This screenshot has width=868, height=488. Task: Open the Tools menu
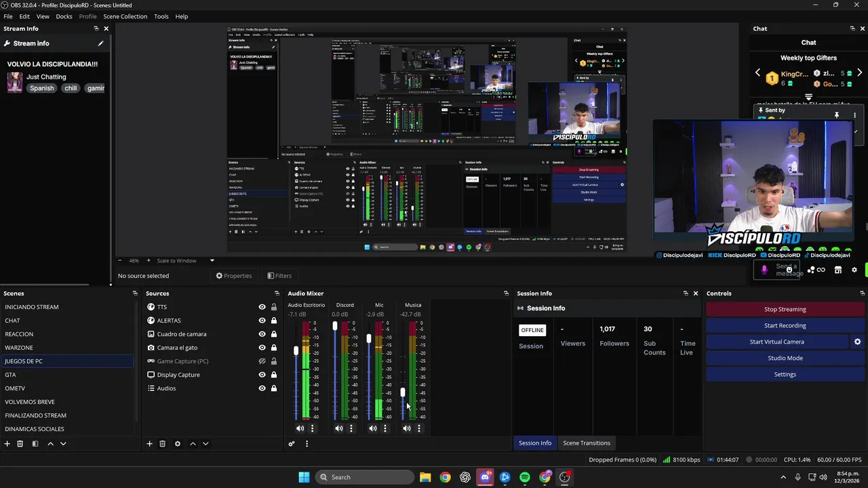point(161,16)
